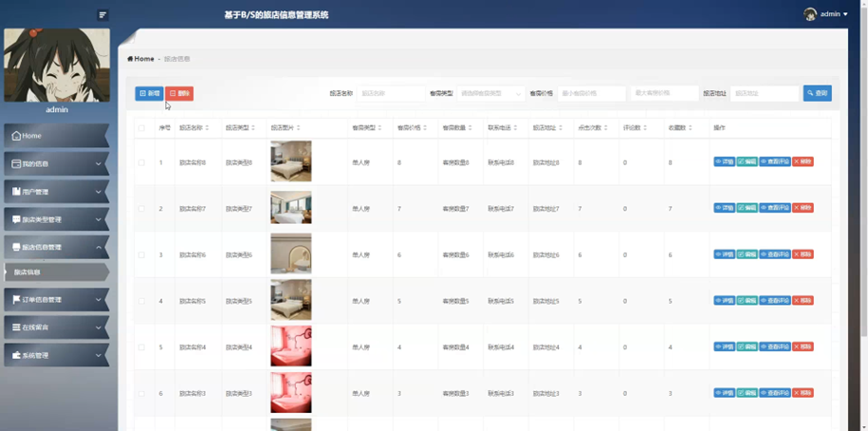Open the 在线留言 menu label

click(x=35, y=328)
